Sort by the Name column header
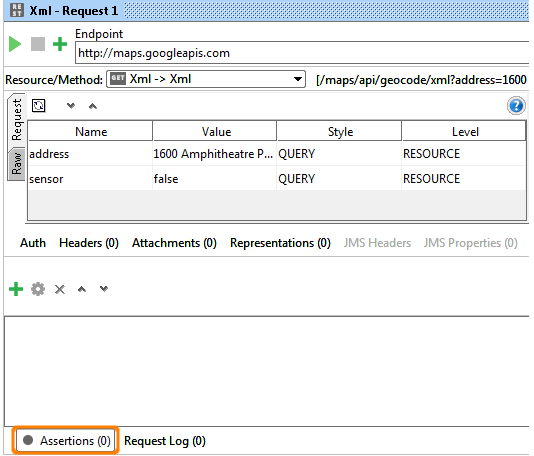This screenshot has width=534, height=456. point(91,131)
